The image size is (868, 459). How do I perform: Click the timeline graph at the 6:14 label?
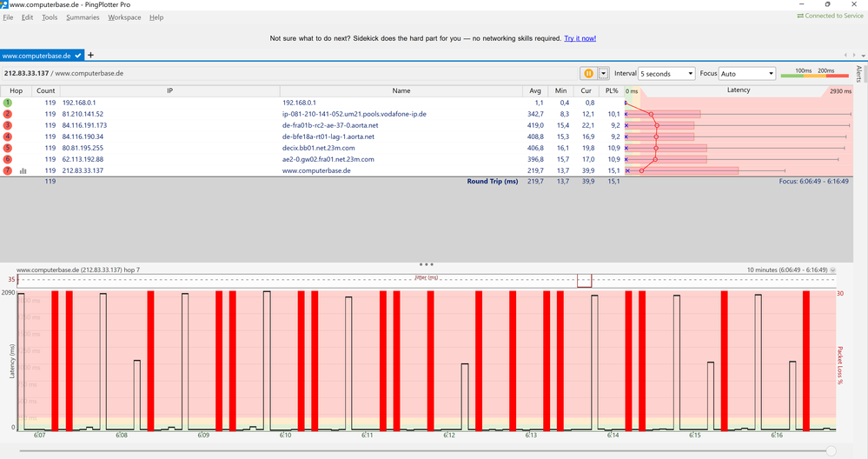613,436
